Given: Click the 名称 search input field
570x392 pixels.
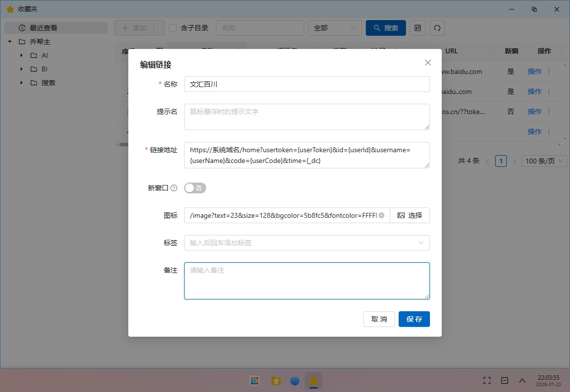Looking at the screenshot, I should (x=260, y=28).
